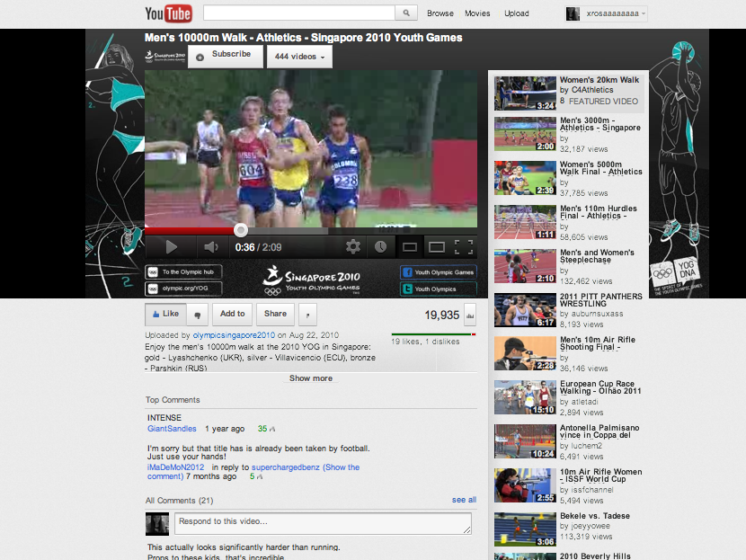
Task: Click the user avatar beside comment box
Action: 157,524
